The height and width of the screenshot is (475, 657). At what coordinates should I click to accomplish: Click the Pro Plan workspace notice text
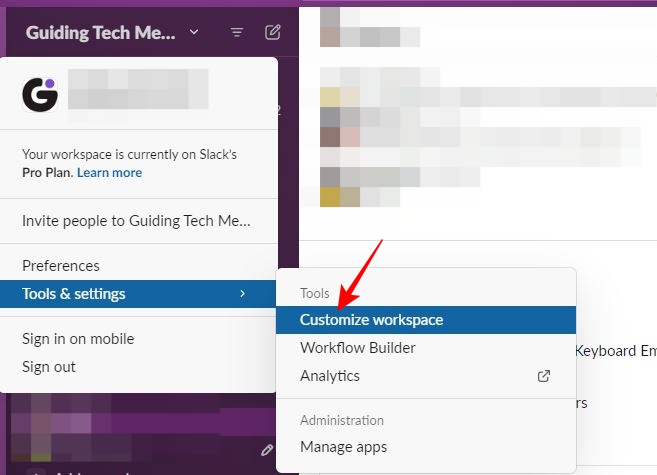(x=129, y=163)
